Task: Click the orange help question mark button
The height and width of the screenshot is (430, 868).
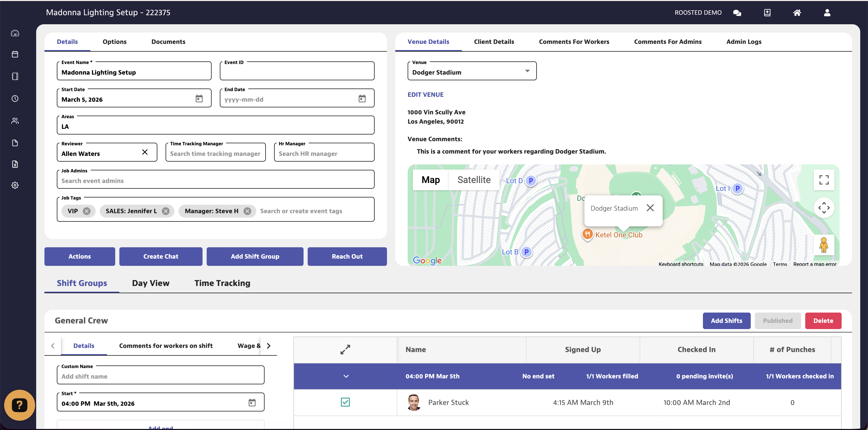Action: pos(20,405)
